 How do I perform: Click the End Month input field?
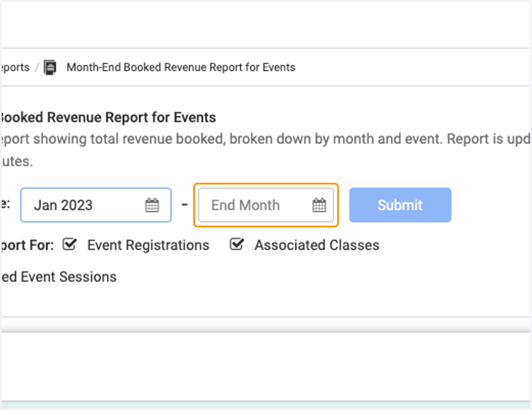click(266, 205)
